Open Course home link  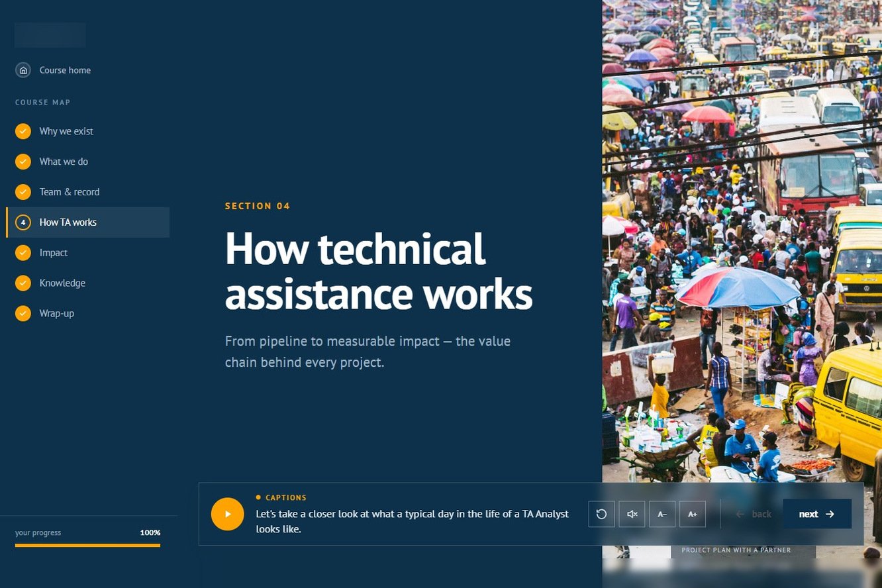(65, 70)
